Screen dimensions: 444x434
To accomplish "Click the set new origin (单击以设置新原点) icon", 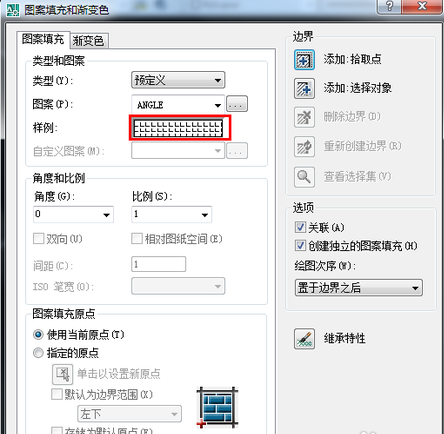I will (62, 374).
